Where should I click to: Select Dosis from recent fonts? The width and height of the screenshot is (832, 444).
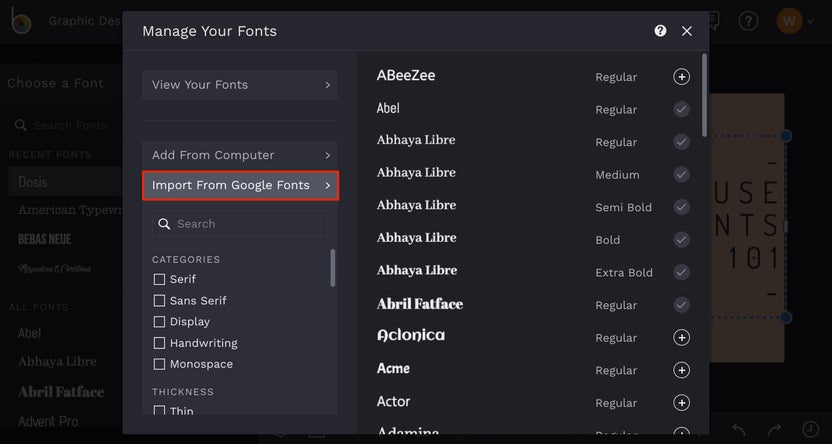coord(33,182)
